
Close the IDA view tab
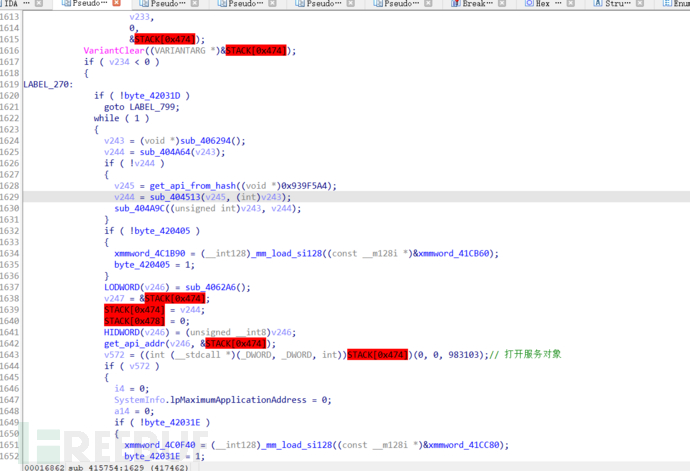[x=39, y=4]
